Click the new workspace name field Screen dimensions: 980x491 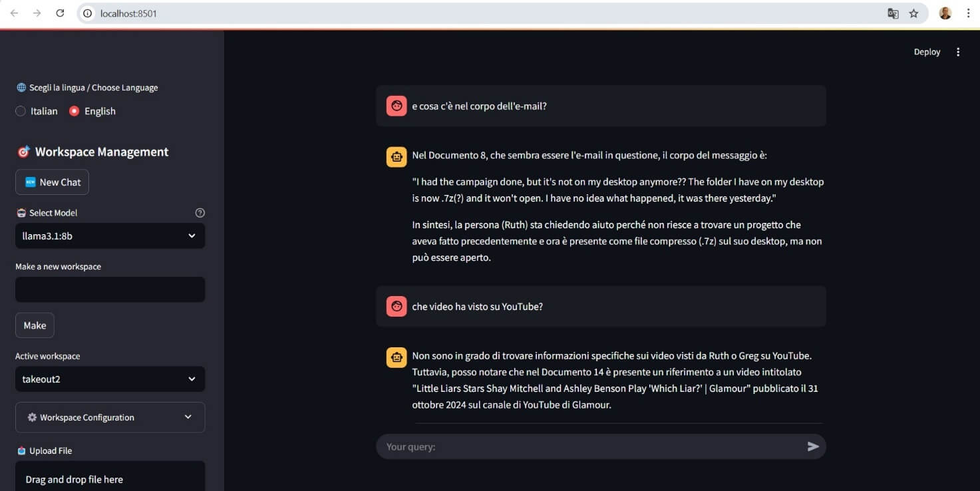[x=110, y=289]
